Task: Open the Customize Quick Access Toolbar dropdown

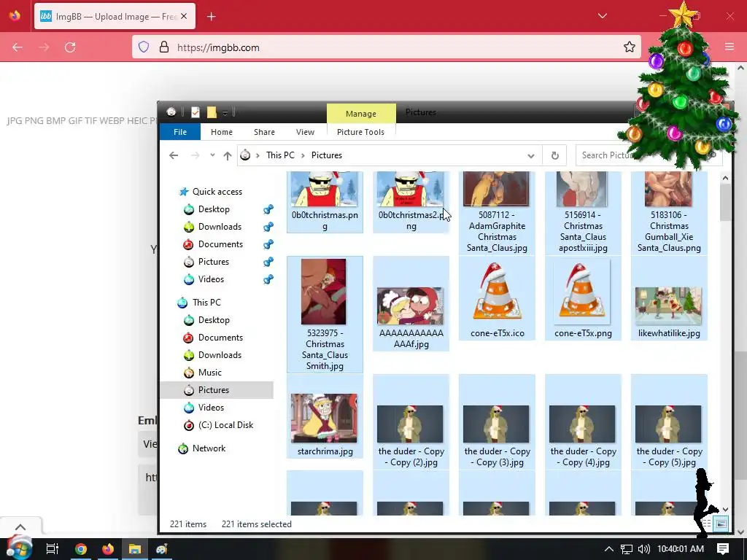Action: coord(225,113)
